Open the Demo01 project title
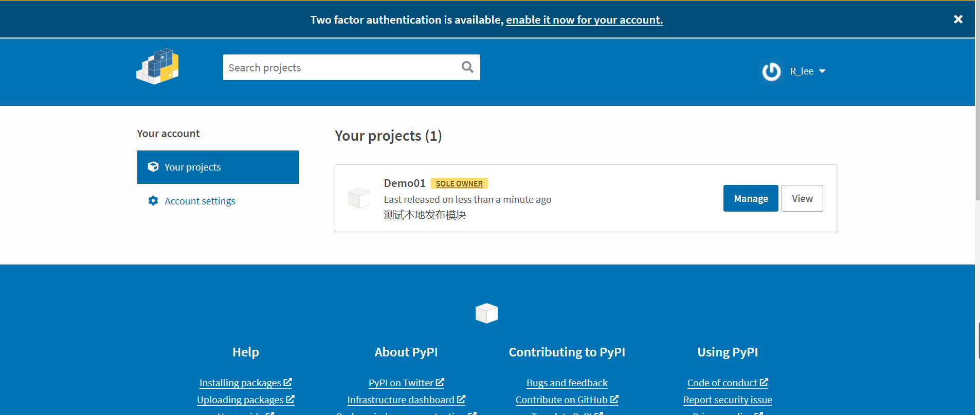Viewport: 980px width, 415px height. coord(405,183)
